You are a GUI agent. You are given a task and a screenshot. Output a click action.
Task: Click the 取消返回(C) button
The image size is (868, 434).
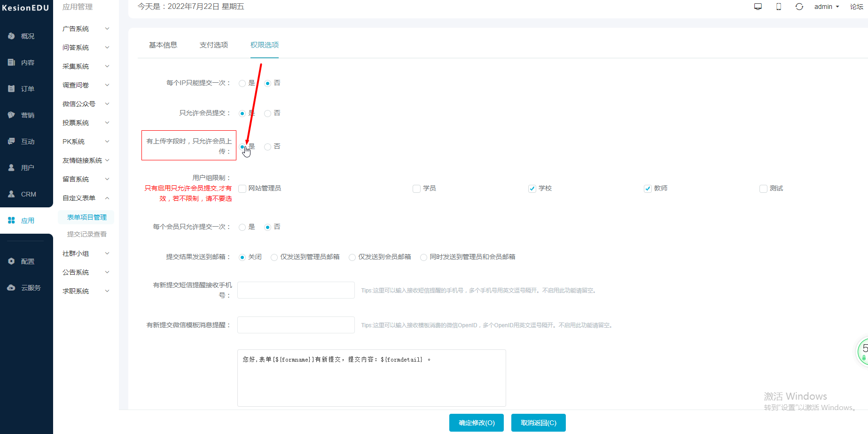538,423
